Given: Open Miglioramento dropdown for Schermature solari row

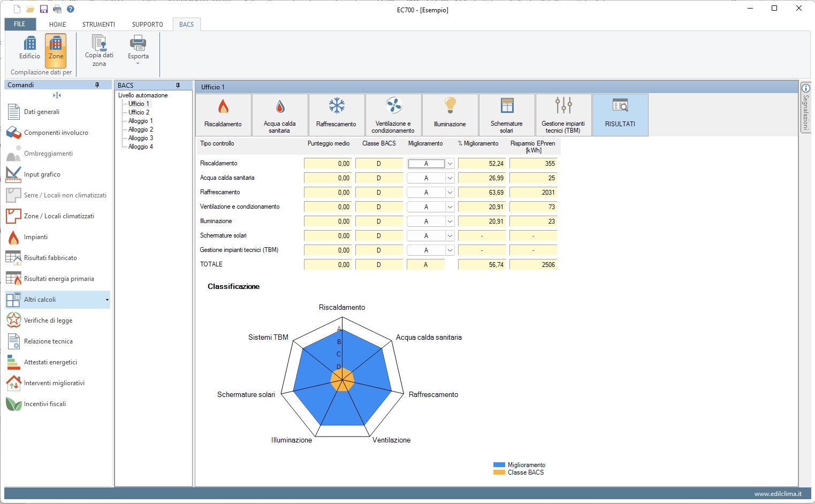Looking at the screenshot, I should pos(450,236).
